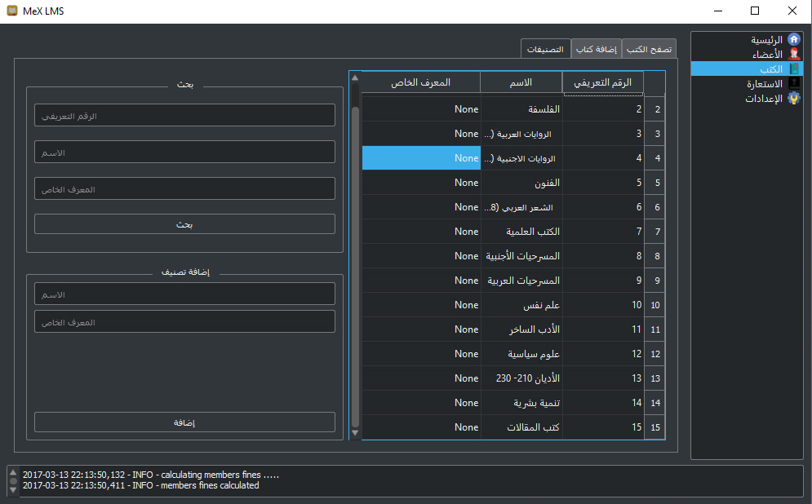Focus the المعرف الخاص field in search group

click(184, 189)
